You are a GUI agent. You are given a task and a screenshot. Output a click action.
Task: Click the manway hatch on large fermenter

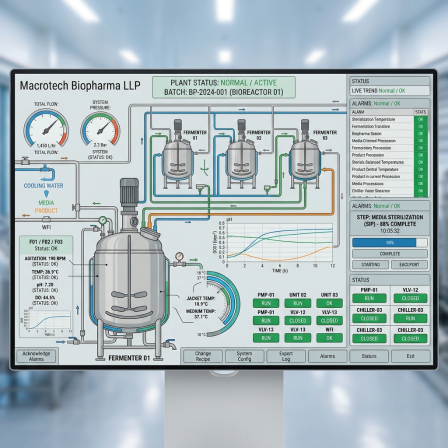click(x=150, y=232)
